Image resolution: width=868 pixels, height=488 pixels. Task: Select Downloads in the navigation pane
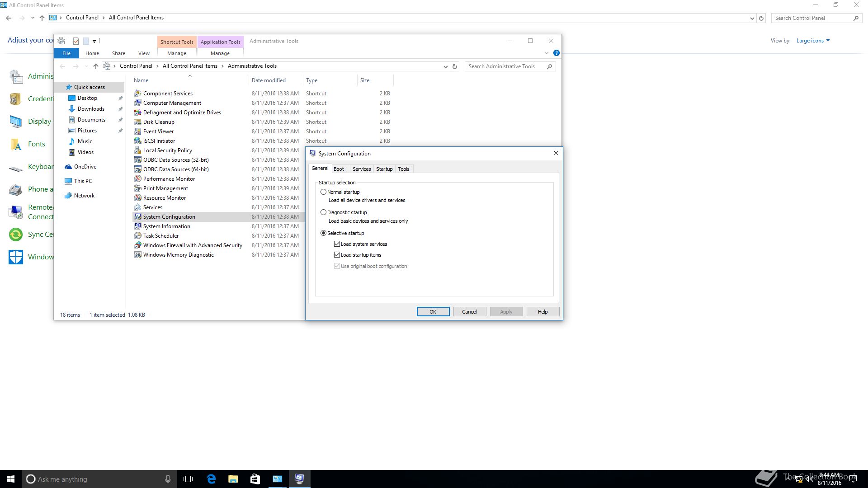[x=91, y=109]
